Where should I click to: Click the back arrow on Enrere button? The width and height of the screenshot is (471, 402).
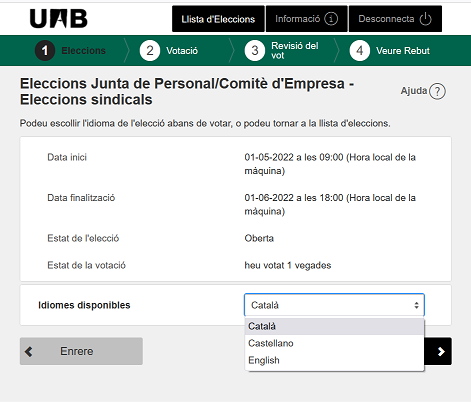[x=29, y=351]
